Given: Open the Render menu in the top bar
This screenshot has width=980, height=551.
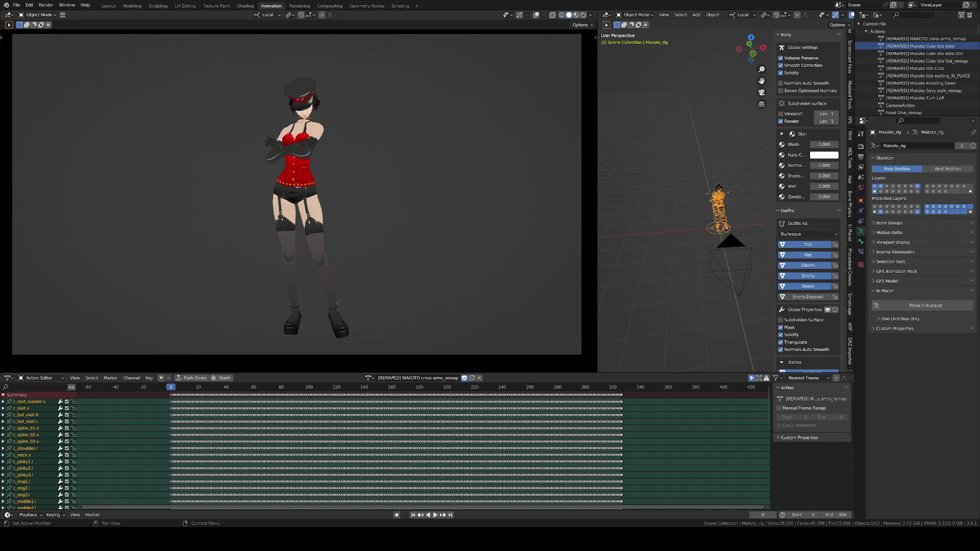Looking at the screenshot, I should 46,5.
